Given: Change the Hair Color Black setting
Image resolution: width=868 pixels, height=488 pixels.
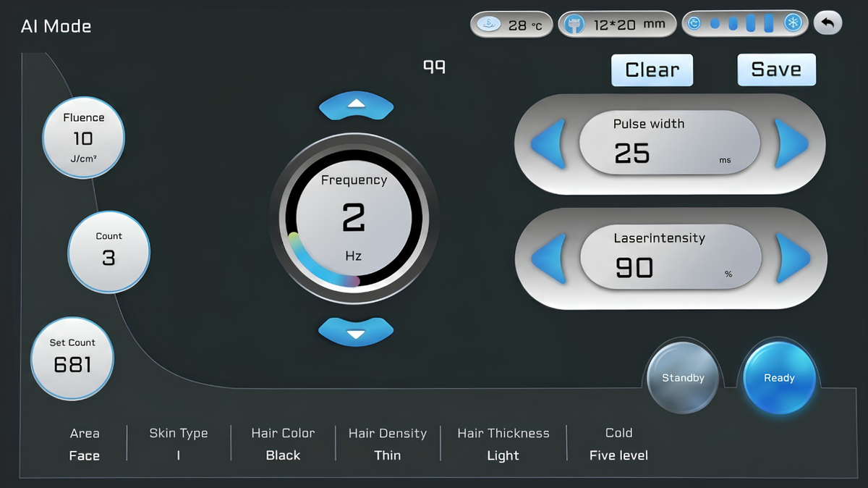Looking at the screenshot, I should (283, 445).
